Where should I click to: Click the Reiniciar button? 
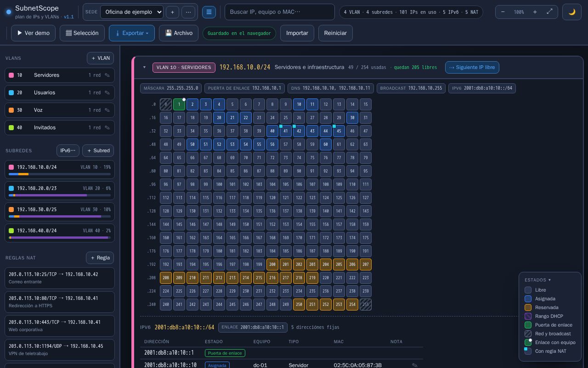pyautogui.click(x=335, y=33)
